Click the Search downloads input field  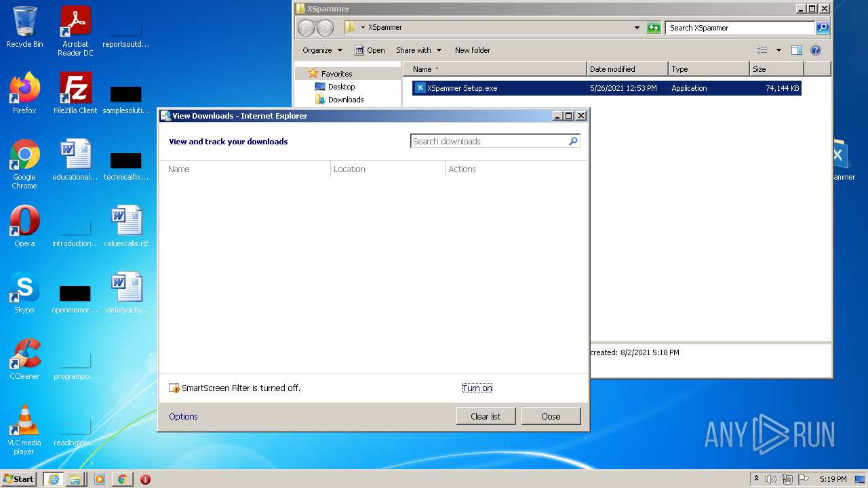point(488,141)
